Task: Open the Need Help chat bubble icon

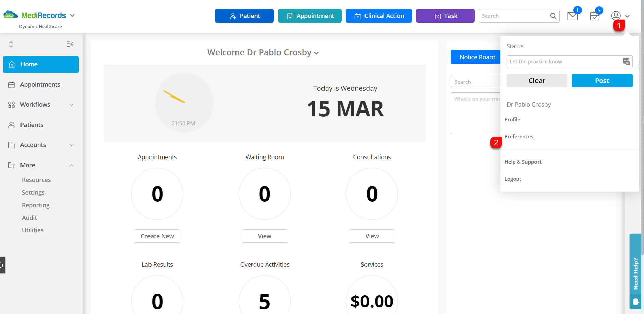Action: pyautogui.click(x=635, y=302)
